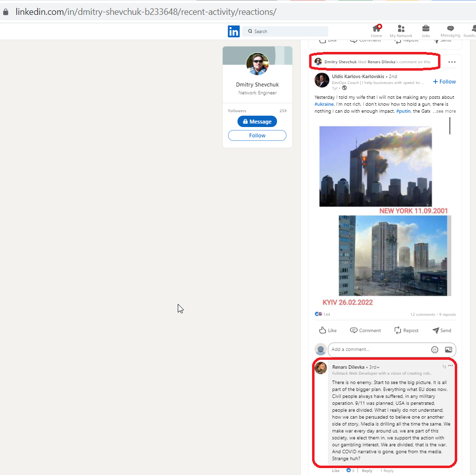Send the post to someone
Viewport: 476px width, 475px height.
click(442, 330)
